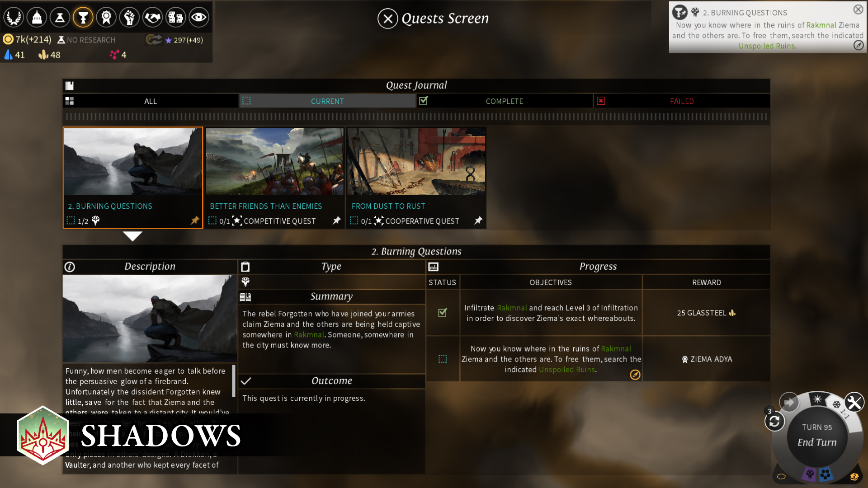
Task: Open the Research screen via the flask icon
Action: click(x=59, y=17)
